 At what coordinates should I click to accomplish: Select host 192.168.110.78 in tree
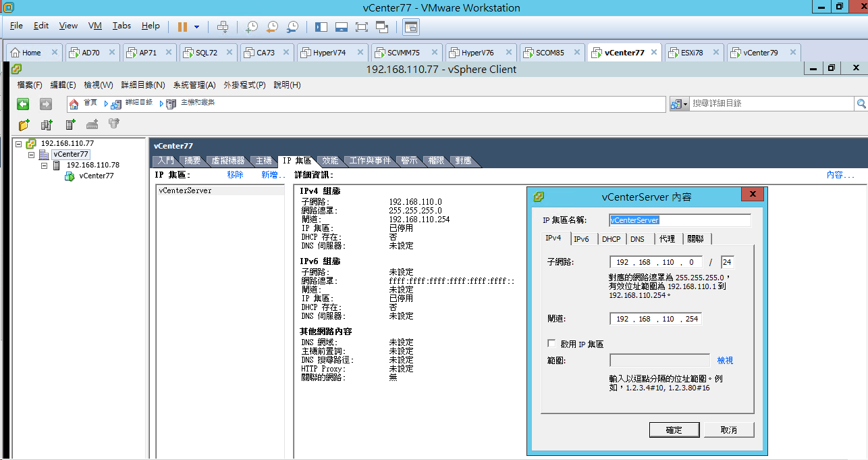(92, 165)
